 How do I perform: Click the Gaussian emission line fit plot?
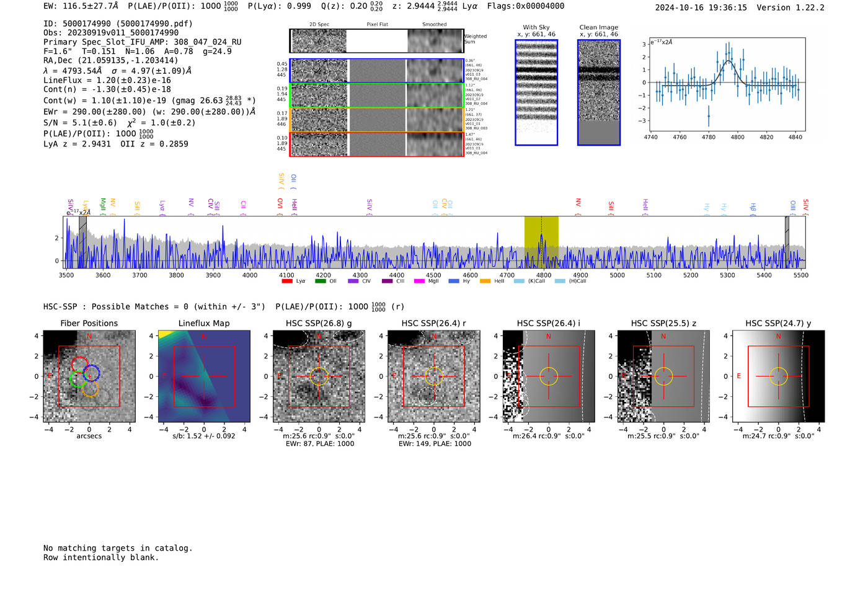click(x=727, y=83)
